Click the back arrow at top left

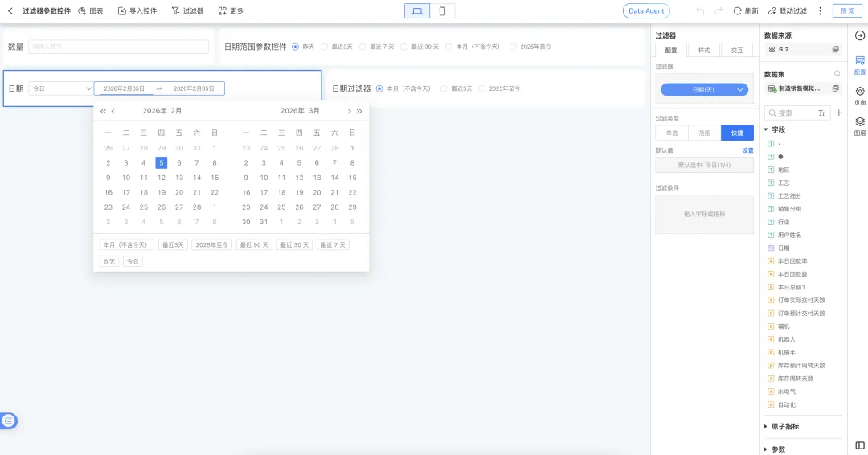(x=10, y=11)
